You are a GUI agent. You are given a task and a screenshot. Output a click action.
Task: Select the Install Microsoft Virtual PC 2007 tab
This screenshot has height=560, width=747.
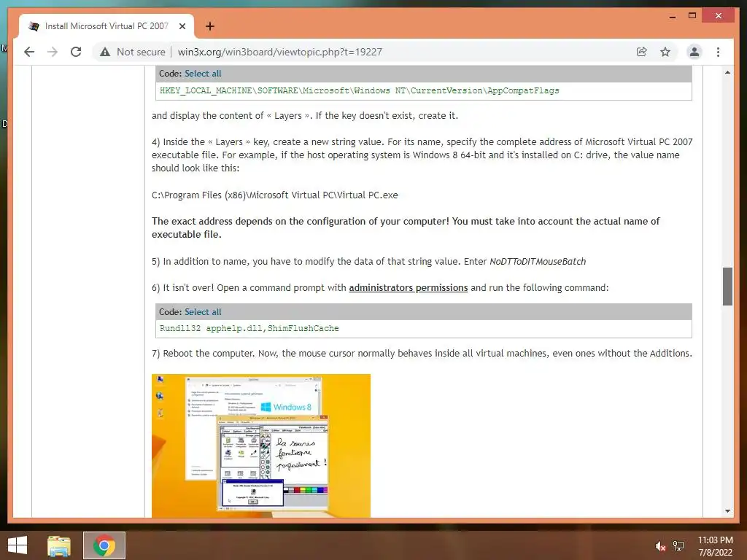(107, 26)
